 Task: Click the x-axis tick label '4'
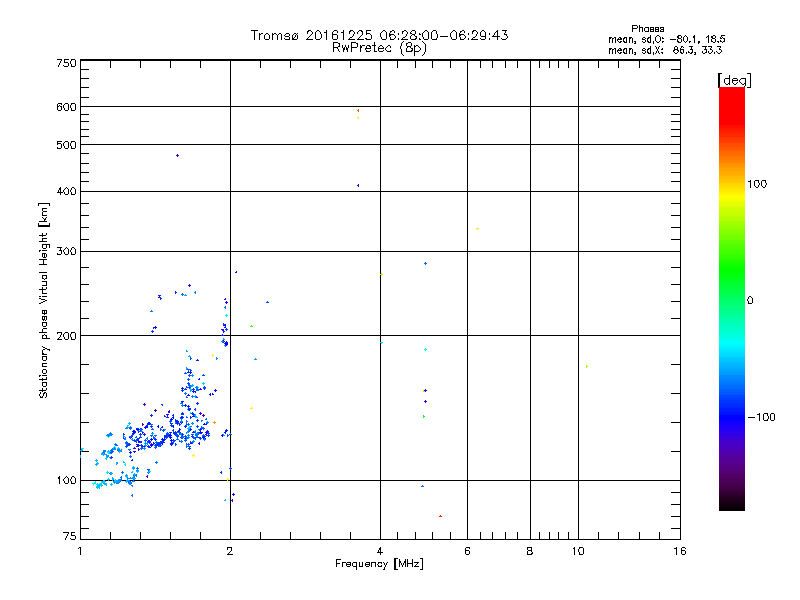pos(380,551)
